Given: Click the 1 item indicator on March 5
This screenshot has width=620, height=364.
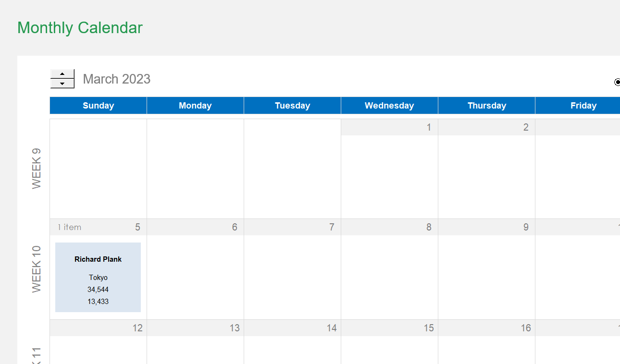Looking at the screenshot, I should tap(68, 227).
